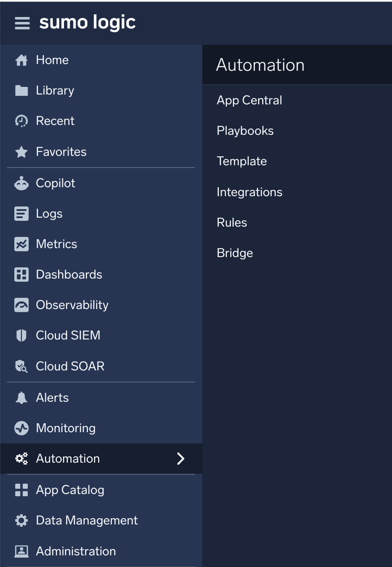Click the App Catalog icon
Viewport: 392px width, 567px height.
21,490
